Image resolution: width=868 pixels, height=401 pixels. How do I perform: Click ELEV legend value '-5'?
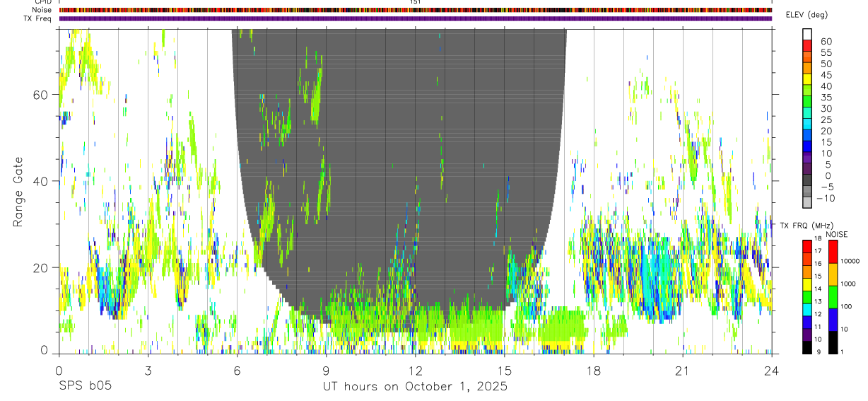826,187
